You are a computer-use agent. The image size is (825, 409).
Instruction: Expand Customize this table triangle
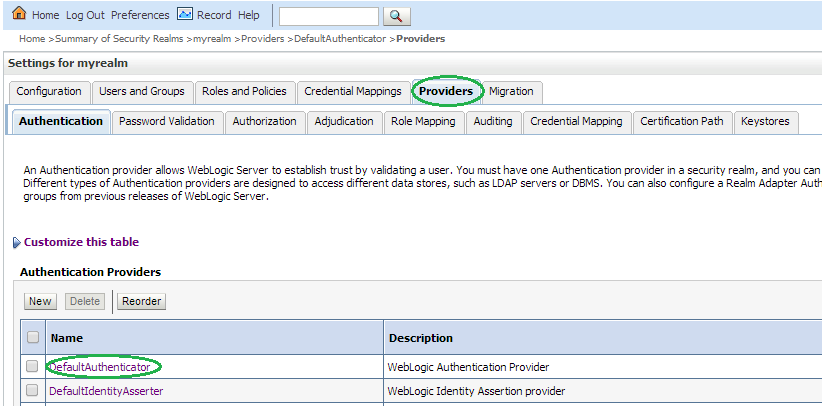click(16, 243)
